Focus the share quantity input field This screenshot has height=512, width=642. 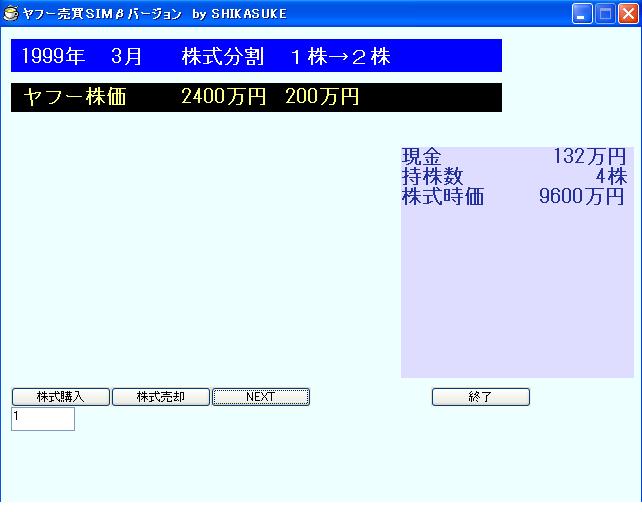click(x=43, y=419)
